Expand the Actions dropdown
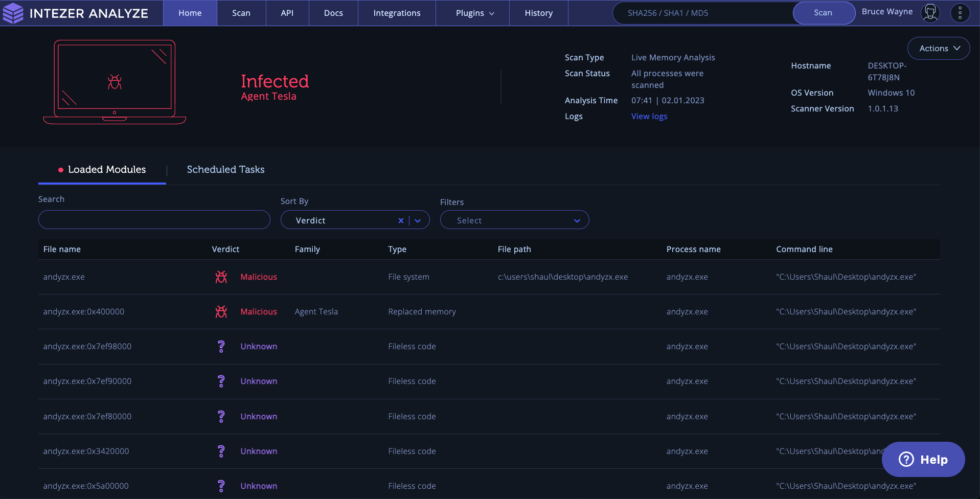Screen dimensions: 980x499 pos(938,49)
